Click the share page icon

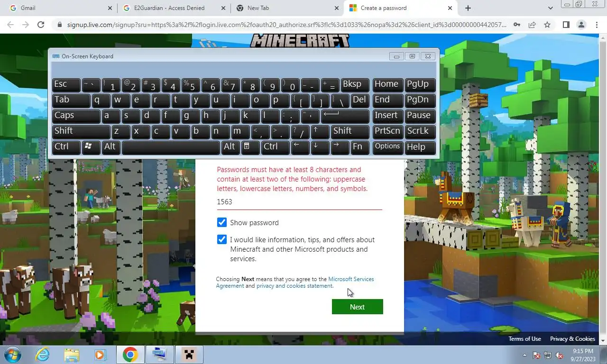click(x=532, y=25)
